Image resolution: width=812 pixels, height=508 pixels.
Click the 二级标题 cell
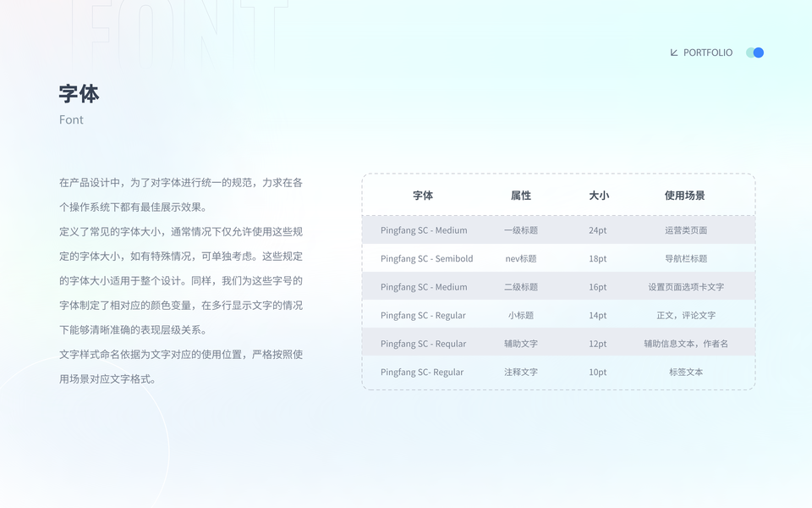coord(521,287)
